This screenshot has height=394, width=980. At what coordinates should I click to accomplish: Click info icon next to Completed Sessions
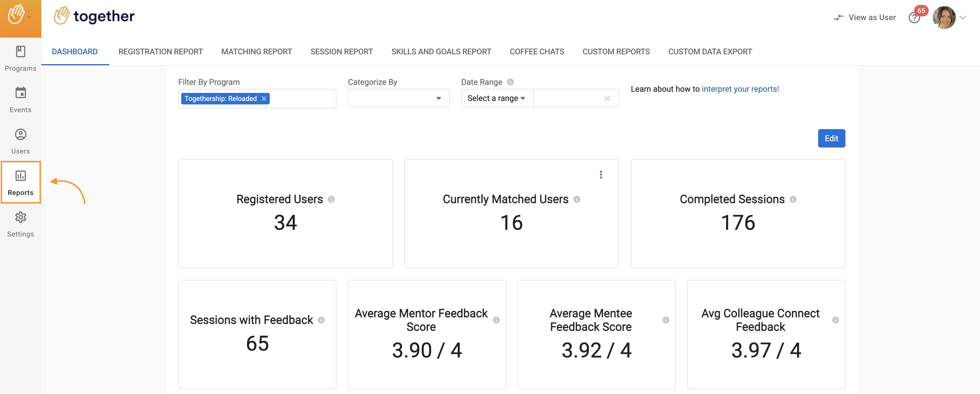[793, 199]
